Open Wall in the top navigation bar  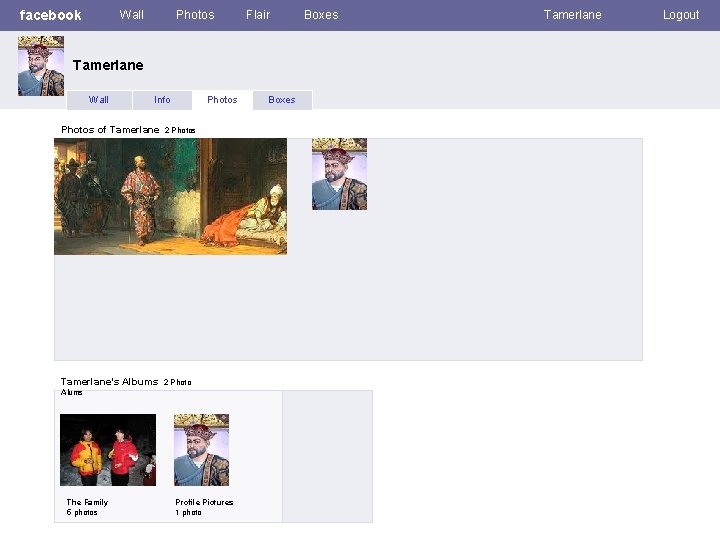click(x=132, y=15)
